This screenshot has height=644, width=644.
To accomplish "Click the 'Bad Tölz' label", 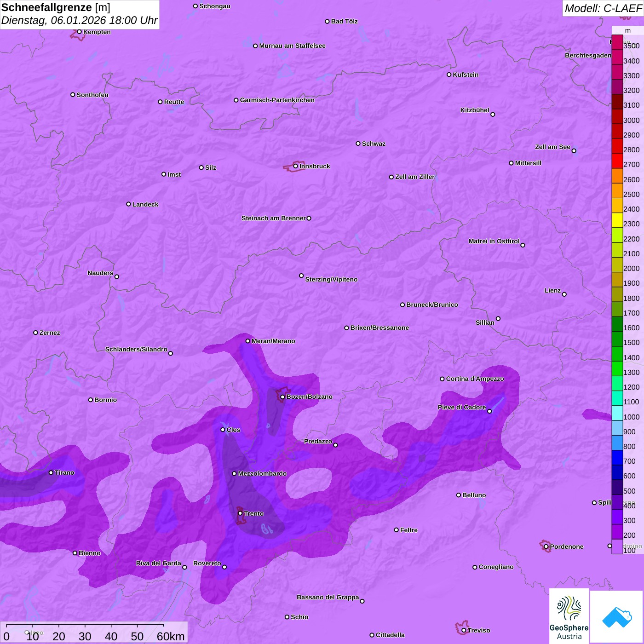I will [345, 21].
